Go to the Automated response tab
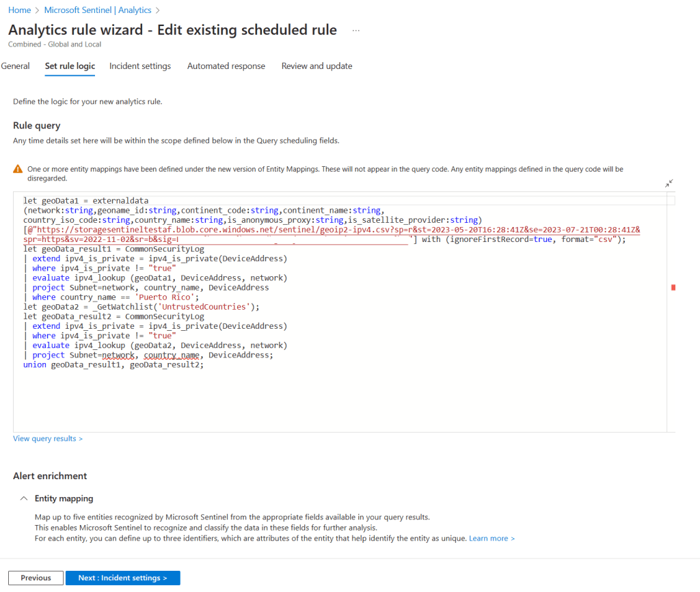The width and height of the screenshot is (700, 592). tap(226, 66)
